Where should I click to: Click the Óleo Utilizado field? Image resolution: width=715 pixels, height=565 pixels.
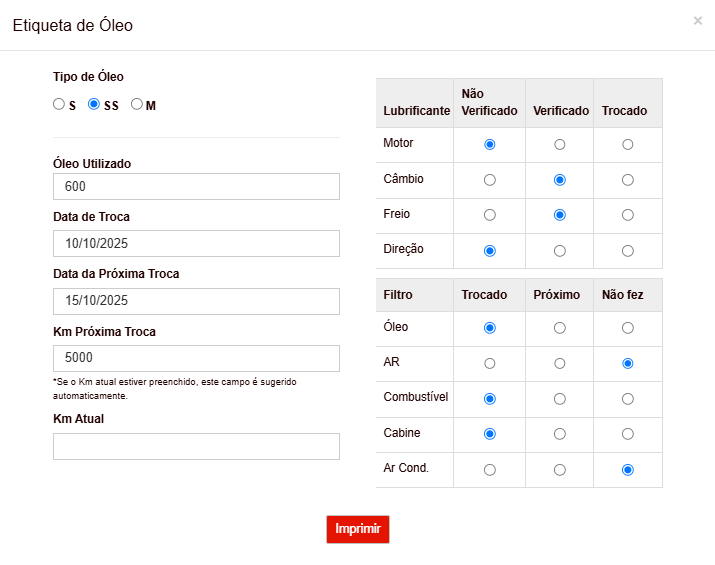[x=196, y=187]
